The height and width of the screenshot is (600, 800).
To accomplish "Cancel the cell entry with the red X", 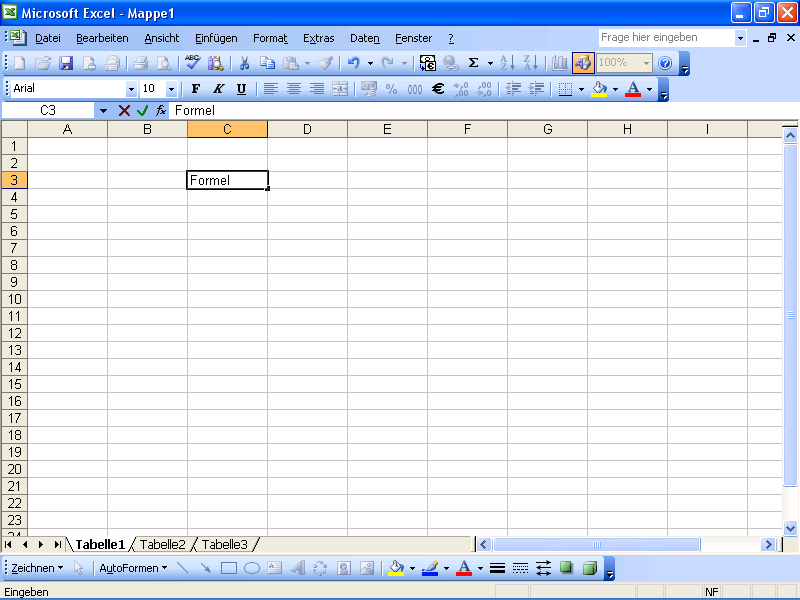I will point(124,111).
